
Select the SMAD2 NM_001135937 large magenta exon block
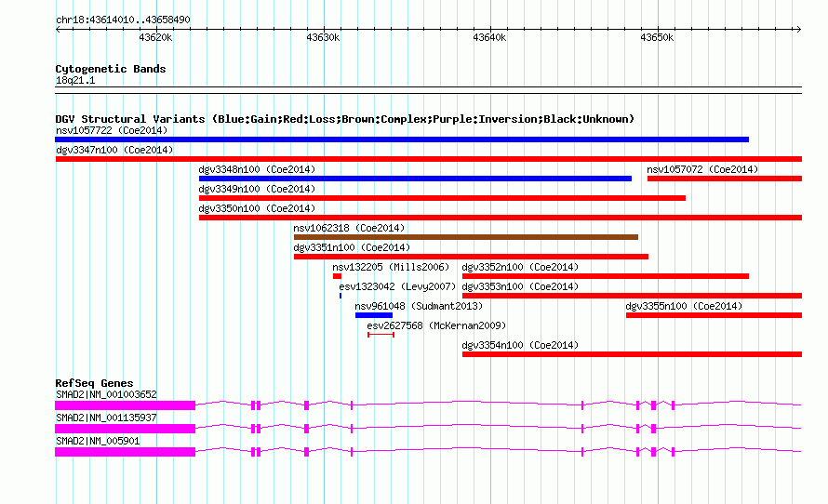[126, 429]
